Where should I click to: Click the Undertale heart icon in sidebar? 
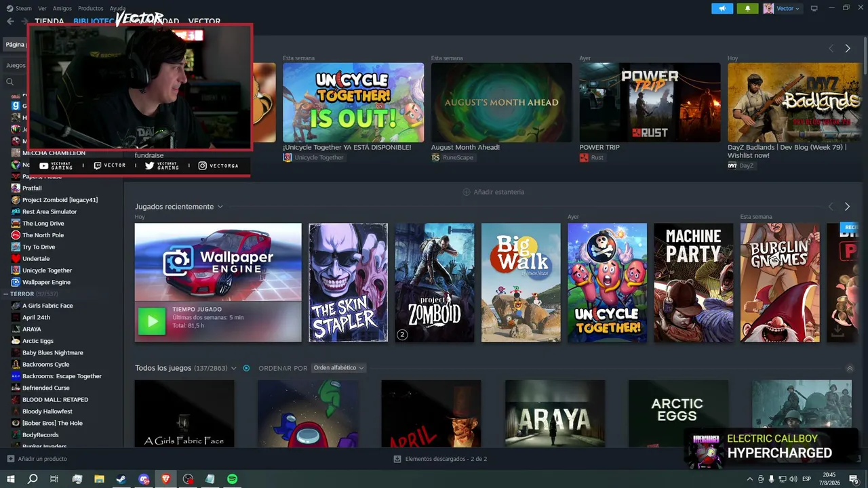click(16, 258)
